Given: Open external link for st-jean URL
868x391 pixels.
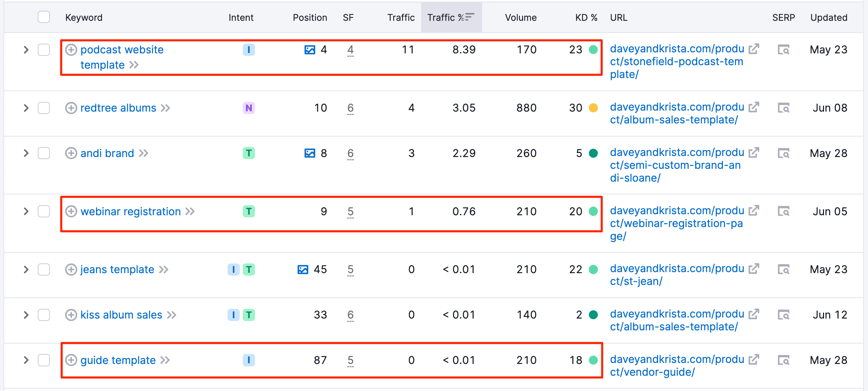Looking at the screenshot, I should click(754, 269).
